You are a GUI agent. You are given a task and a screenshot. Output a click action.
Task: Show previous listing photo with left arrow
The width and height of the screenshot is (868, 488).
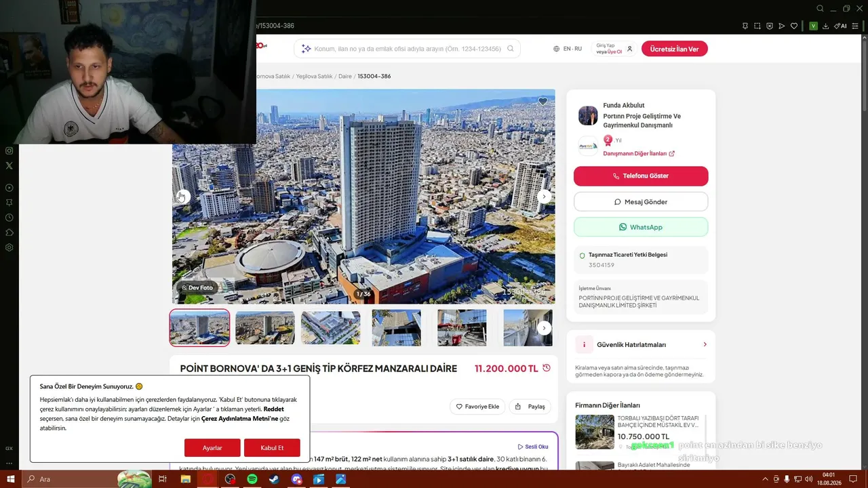click(182, 197)
